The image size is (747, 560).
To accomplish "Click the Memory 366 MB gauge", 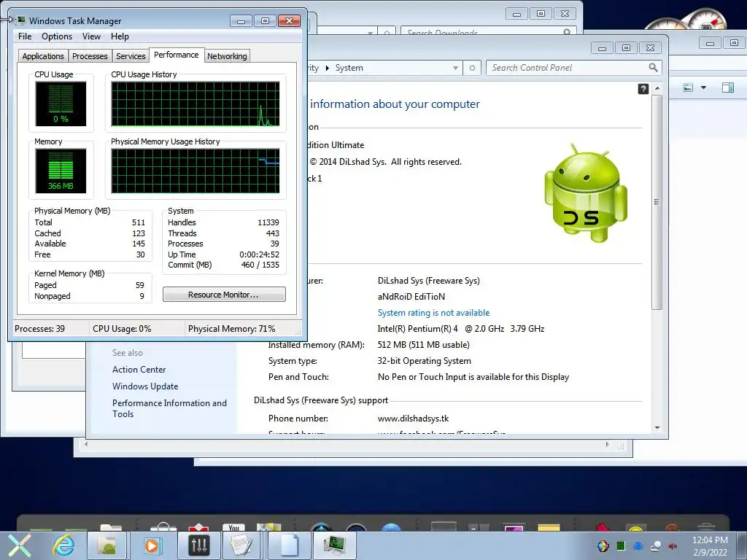I will 61,171.
